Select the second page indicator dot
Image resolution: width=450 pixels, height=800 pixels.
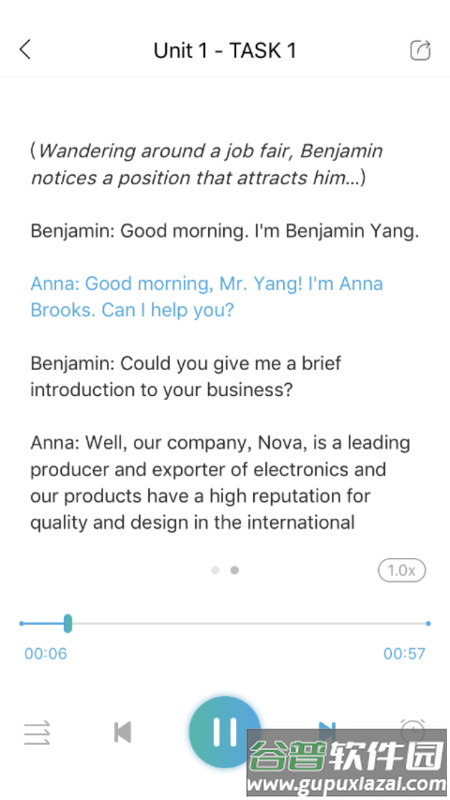pyautogui.click(x=234, y=570)
